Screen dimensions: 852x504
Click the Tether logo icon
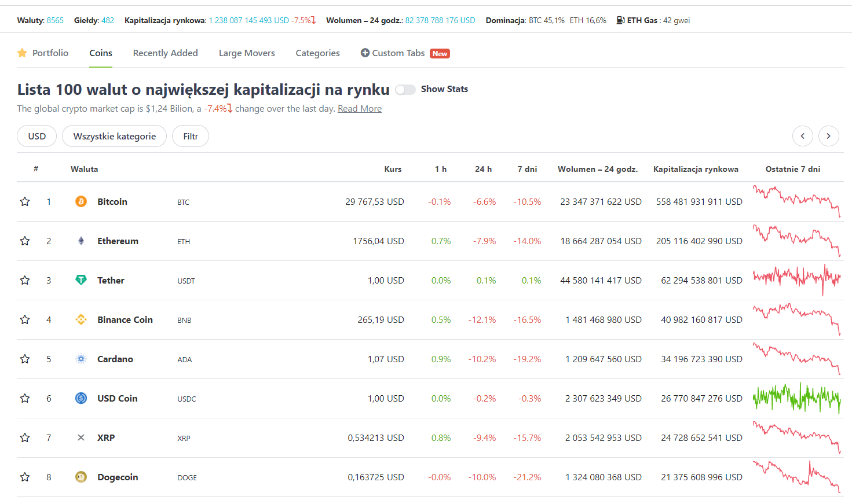(x=81, y=280)
